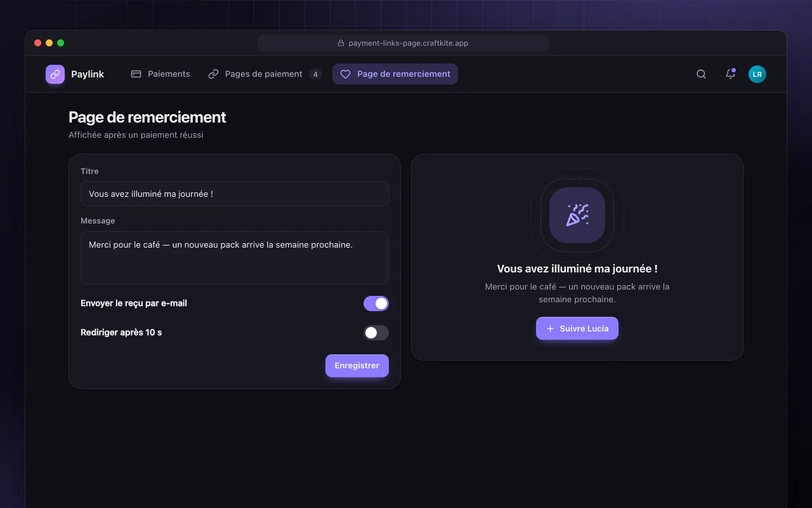Click the preview heading 'Vous avez illuminé ma journée !'
The image size is (812, 508).
point(577,269)
